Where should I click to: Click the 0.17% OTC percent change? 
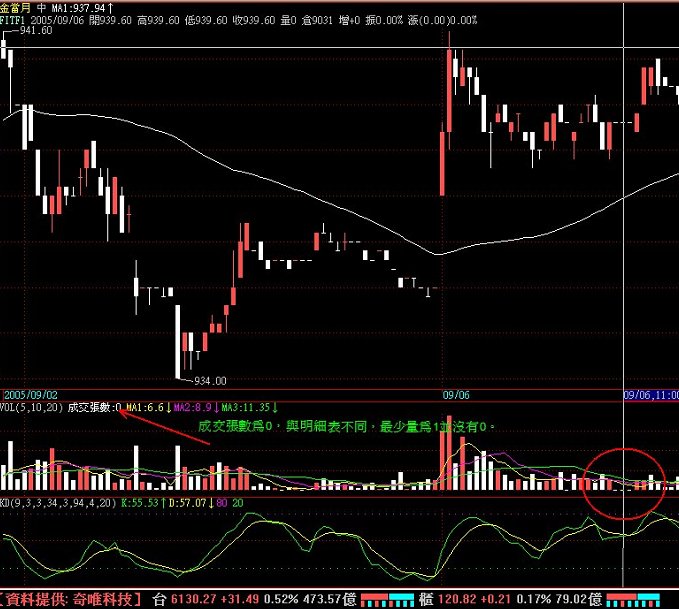pos(534,599)
